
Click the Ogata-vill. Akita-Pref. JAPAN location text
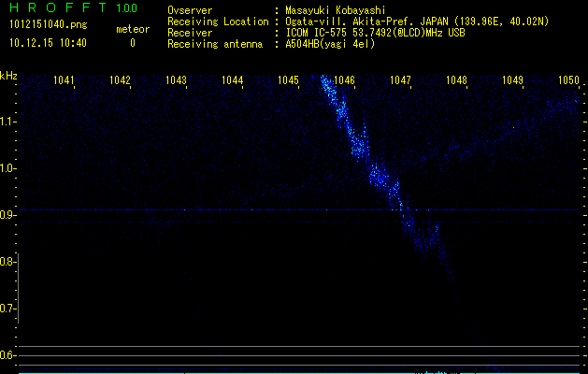pyautogui.click(x=417, y=22)
